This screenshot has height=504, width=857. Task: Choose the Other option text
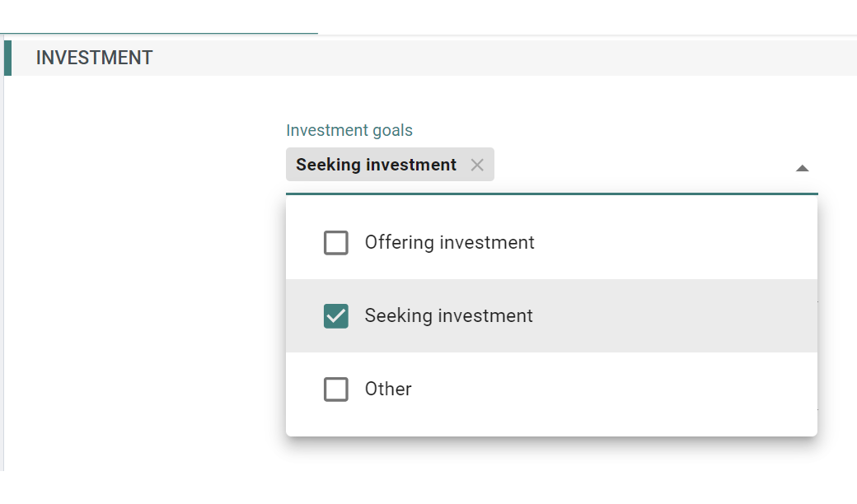coord(388,390)
